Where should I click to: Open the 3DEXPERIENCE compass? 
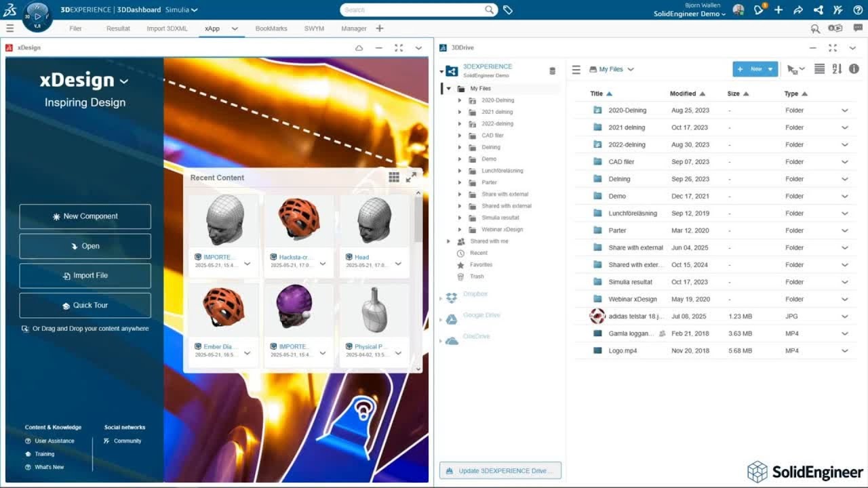click(37, 16)
